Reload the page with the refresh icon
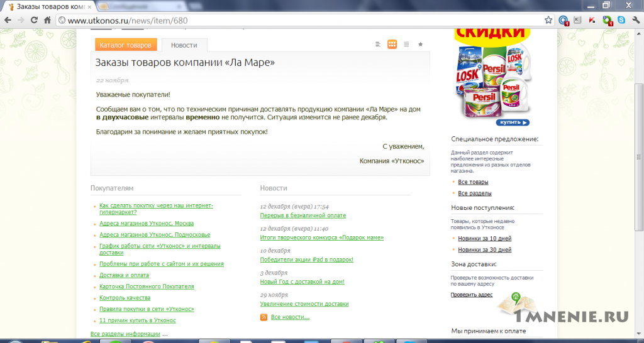The height and width of the screenshot is (343, 644). (x=34, y=20)
